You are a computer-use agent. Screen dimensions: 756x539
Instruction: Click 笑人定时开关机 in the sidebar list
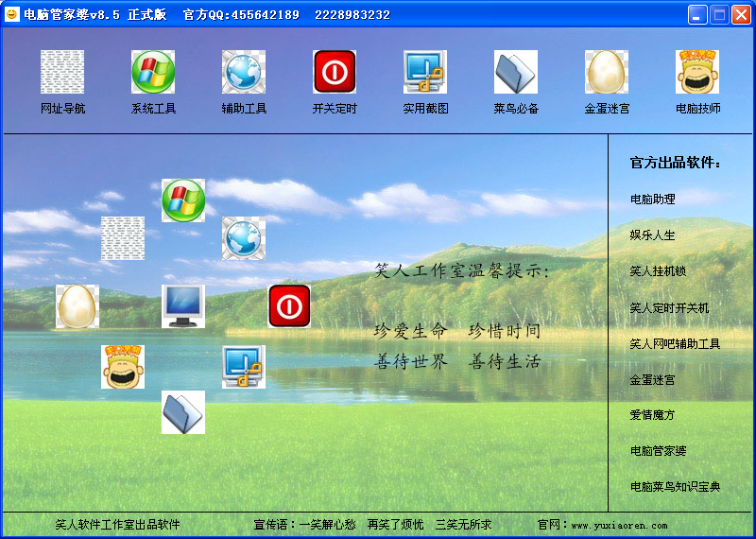(x=669, y=308)
